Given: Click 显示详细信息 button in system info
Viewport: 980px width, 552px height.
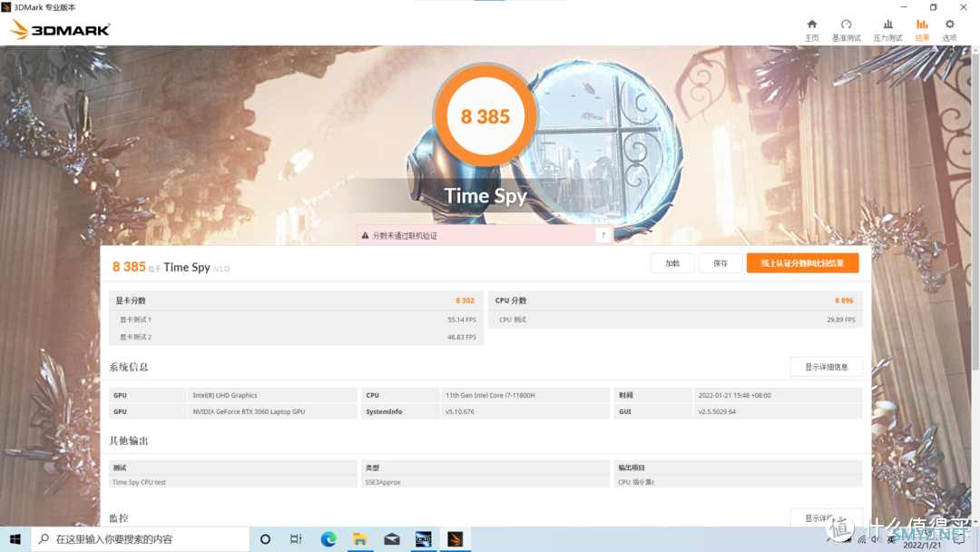Looking at the screenshot, I should coord(827,367).
